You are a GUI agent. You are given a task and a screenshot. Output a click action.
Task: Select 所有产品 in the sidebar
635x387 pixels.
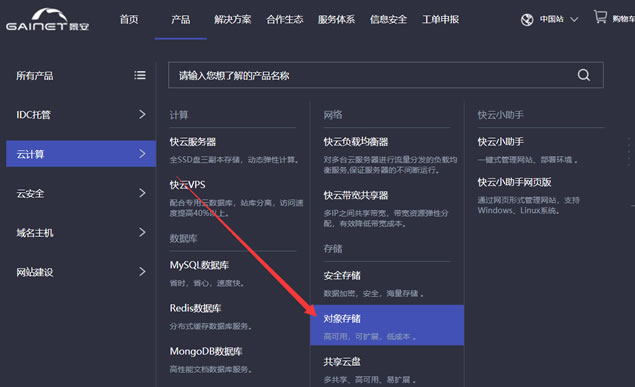pyautogui.click(x=34, y=76)
